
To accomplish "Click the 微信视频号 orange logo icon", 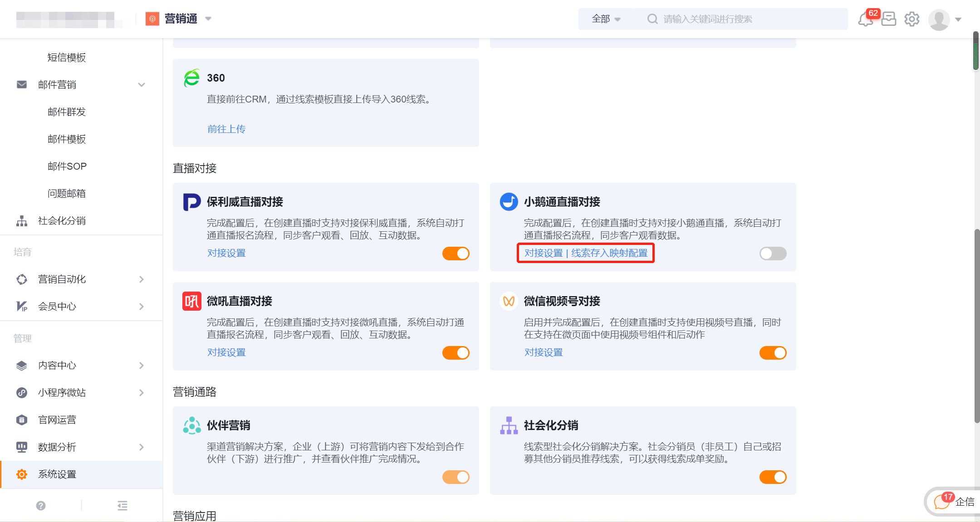I will (509, 301).
